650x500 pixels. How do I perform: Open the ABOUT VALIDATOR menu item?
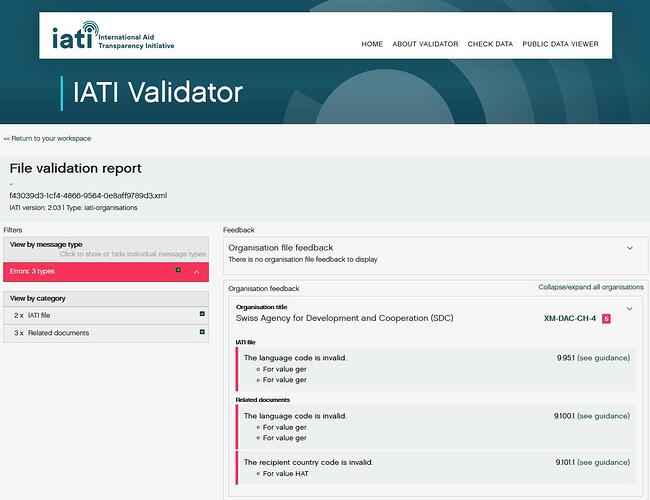[425, 44]
